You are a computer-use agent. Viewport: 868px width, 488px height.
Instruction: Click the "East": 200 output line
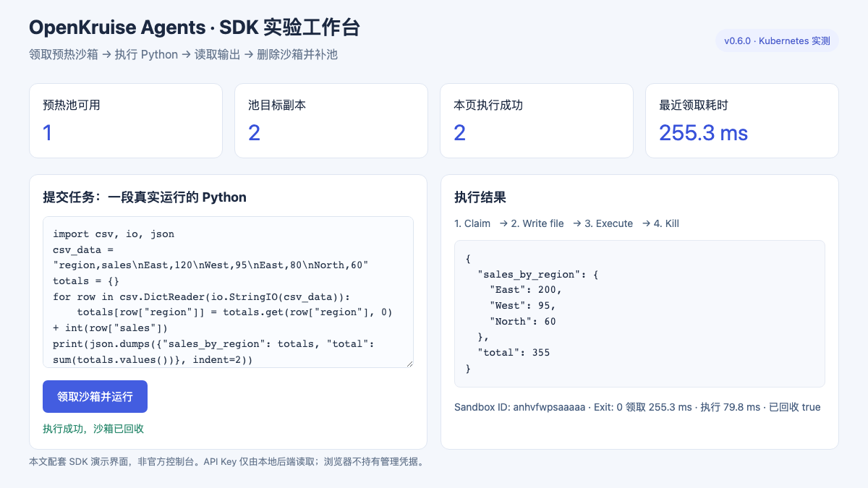click(525, 289)
